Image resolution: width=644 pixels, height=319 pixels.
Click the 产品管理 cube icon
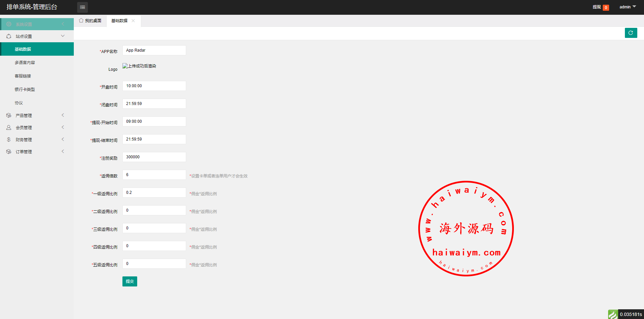pyautogui.click(x=9, y=115)
